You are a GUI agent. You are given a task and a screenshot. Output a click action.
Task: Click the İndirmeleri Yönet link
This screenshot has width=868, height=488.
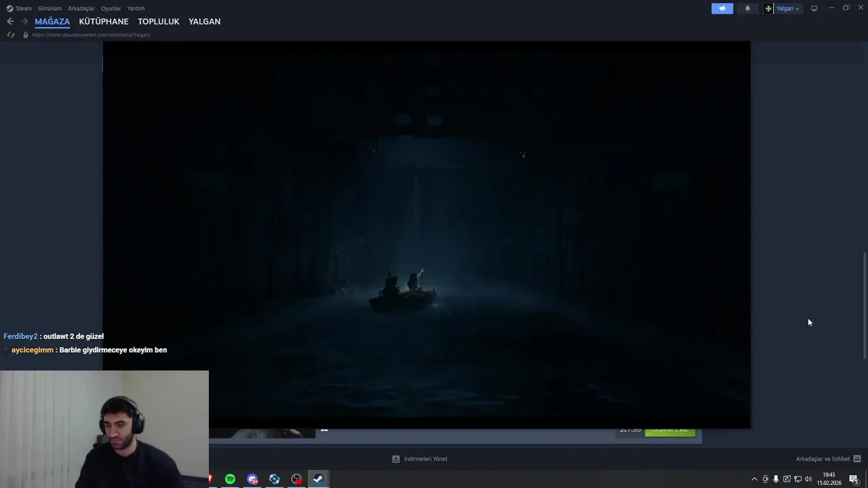tap(425, 459)
